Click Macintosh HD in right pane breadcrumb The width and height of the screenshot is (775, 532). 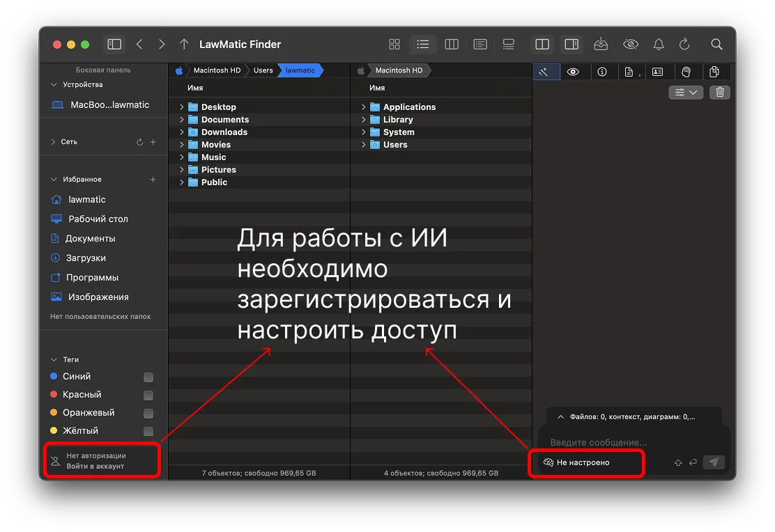tap(399, 70)
